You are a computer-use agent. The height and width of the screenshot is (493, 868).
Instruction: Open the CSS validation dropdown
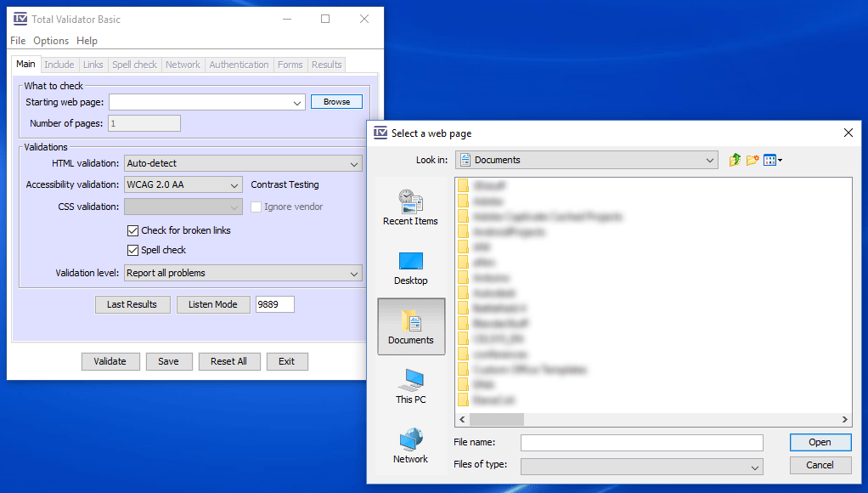[183, 207]
